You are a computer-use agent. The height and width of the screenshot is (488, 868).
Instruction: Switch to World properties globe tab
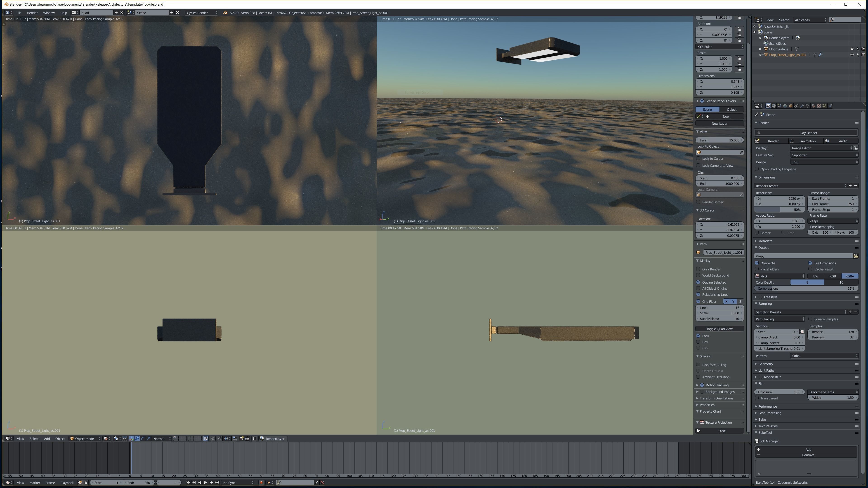point(785,106)
